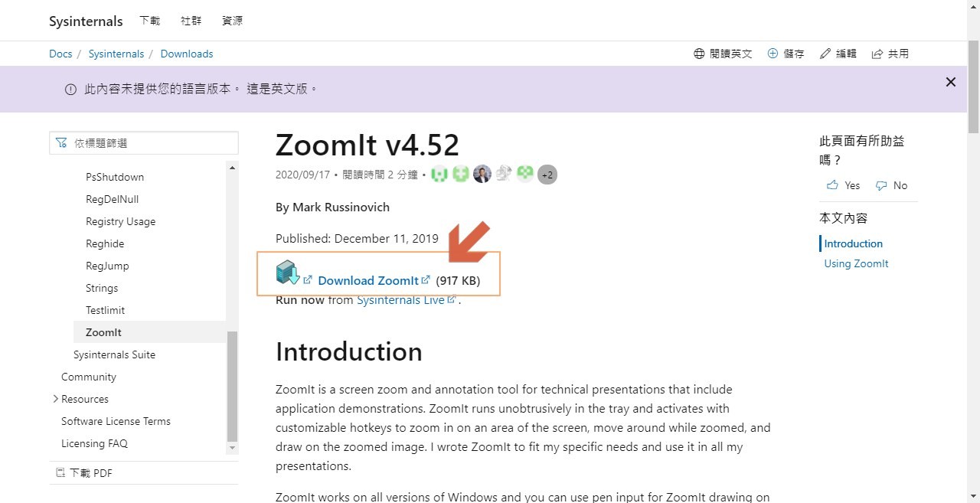Click the Download ZoomIt link
The width and height of the screenshot is (980, 503).
368,280
